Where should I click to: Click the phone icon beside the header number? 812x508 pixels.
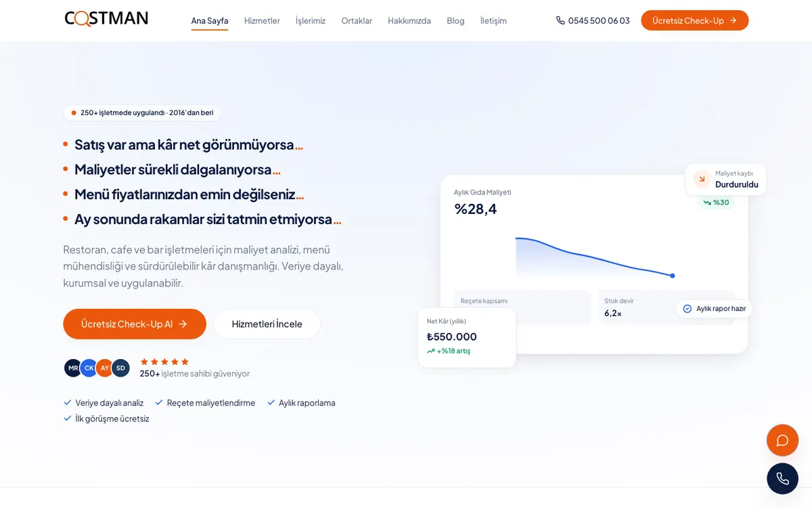pyautogui.click(x=560, y=20)
